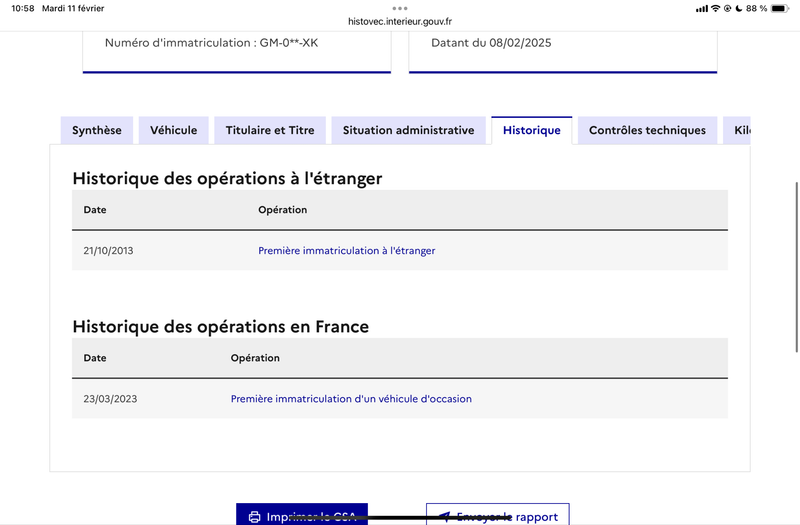Viewport: 800px width, 525px height.
Task: Click the printer icon on Imprimer button
Action: (x=254, y=517)
